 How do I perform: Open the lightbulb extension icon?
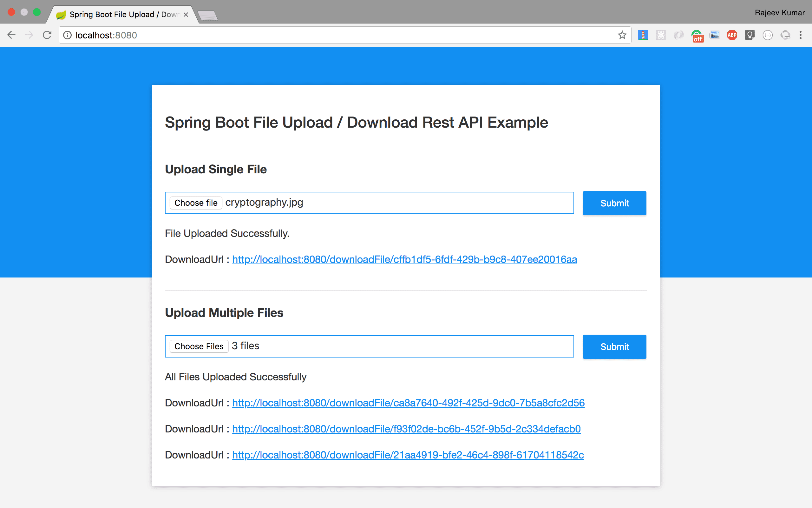tap(750, 35)
